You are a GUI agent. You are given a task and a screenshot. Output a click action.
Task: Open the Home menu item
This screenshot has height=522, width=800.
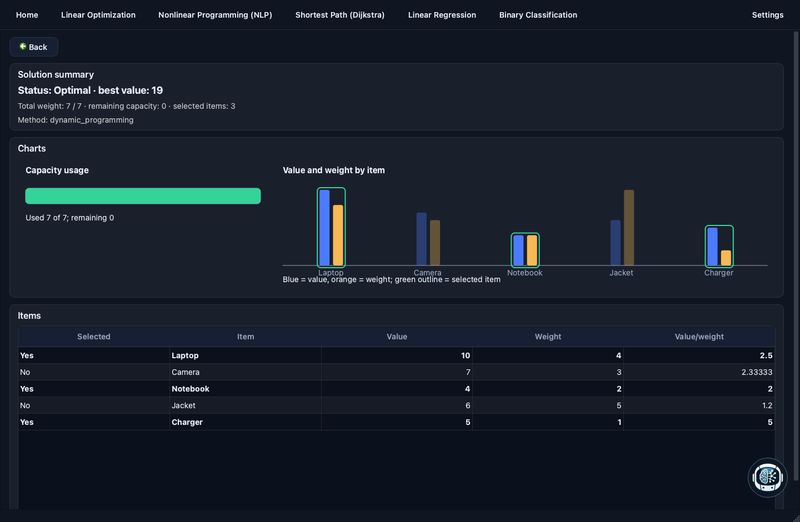(x=27, y=15)
